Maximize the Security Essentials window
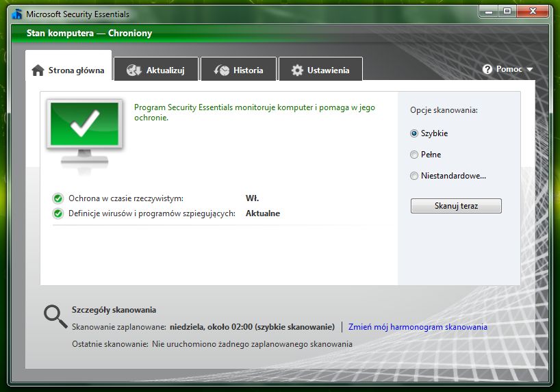 [x=507, y=12]
